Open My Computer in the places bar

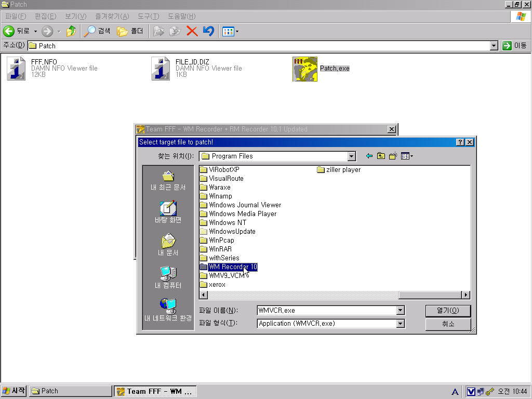[x=168, y=277]
